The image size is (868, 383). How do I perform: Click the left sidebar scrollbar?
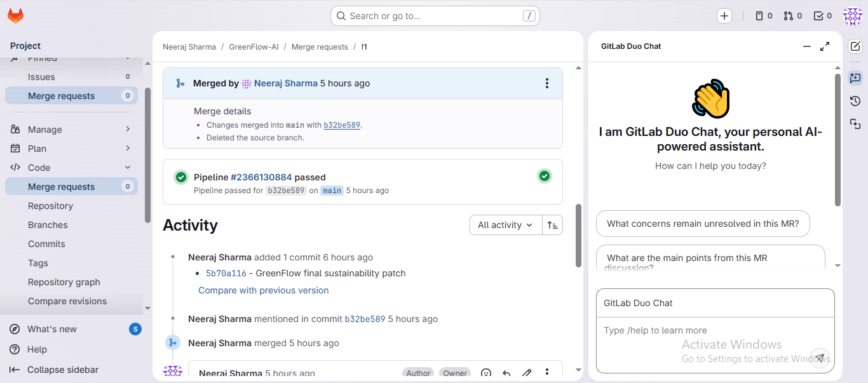coord(147,155)
